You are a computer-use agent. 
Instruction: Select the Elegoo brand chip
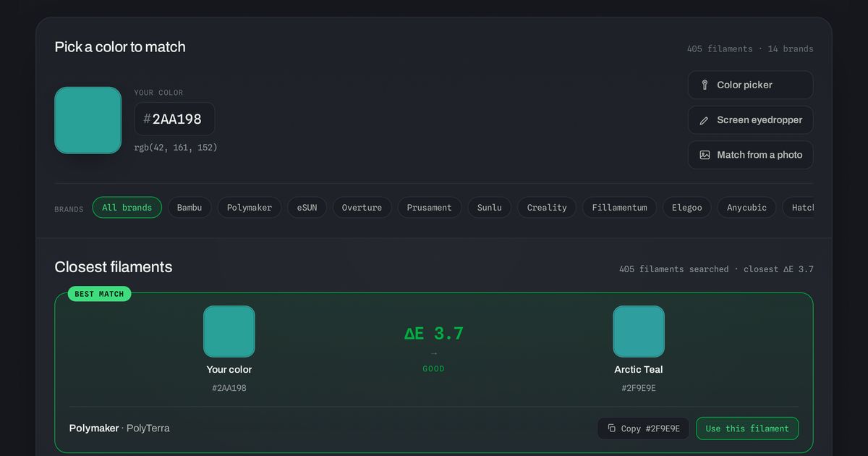[687, 208]
